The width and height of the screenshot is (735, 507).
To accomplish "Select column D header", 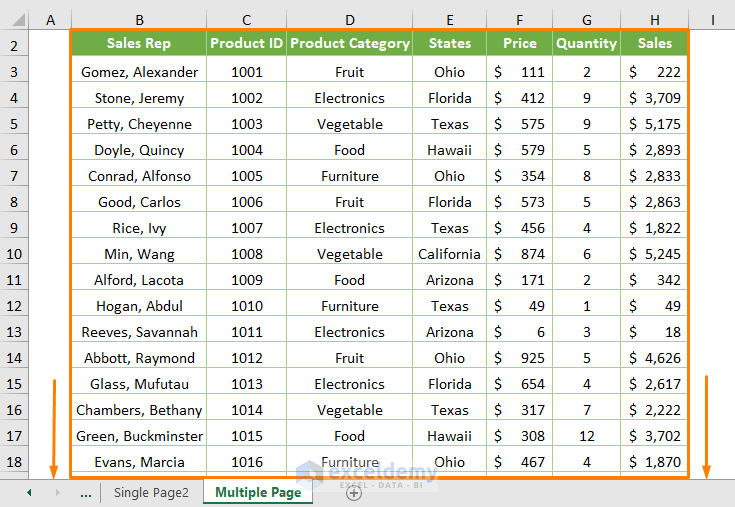I will point(349,19).
